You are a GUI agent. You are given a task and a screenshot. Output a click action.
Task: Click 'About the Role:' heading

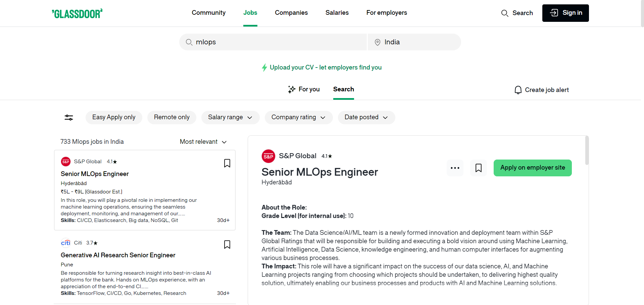click(284, 208)
